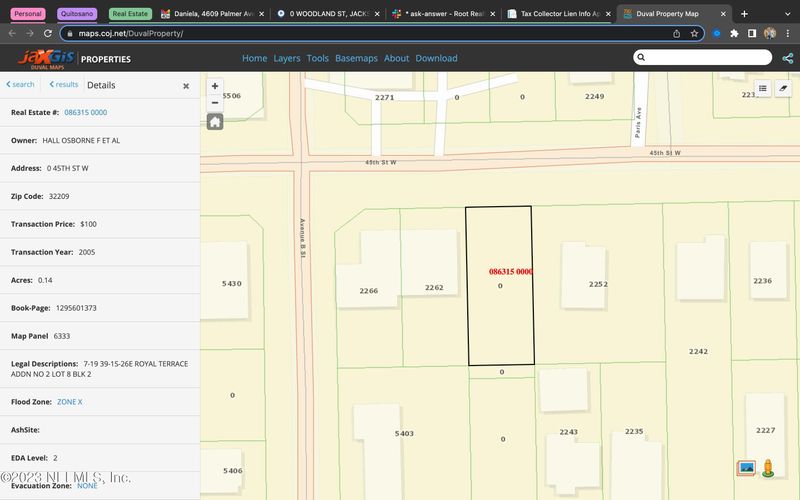Click parcel label 2252 on map
Viewport: 800px width, 500px height.
point(598,284)
